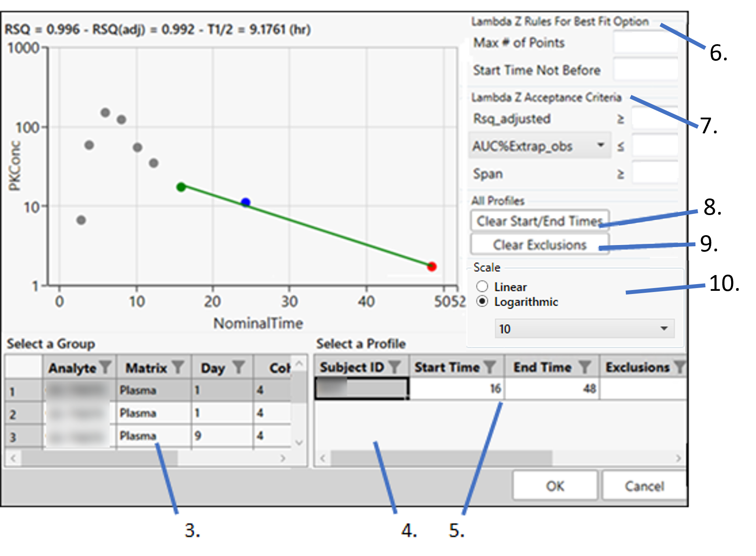Select the Linear scale radio button
This screenshot has width=756, height=556.
482,286
